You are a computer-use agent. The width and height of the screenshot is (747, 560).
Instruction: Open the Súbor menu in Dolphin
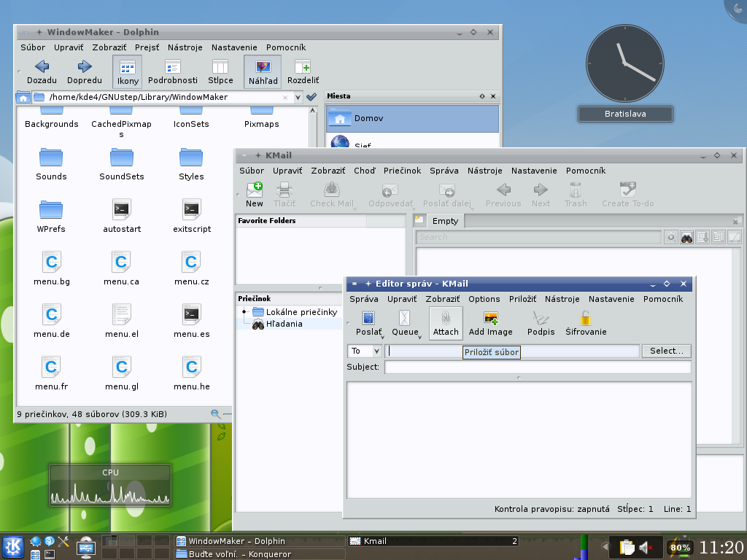(33, 47)
